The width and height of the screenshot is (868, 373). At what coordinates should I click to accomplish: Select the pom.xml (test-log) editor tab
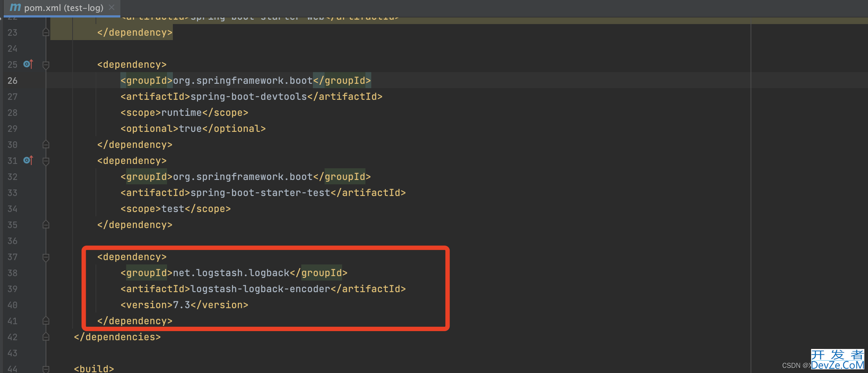click(62, 8)
